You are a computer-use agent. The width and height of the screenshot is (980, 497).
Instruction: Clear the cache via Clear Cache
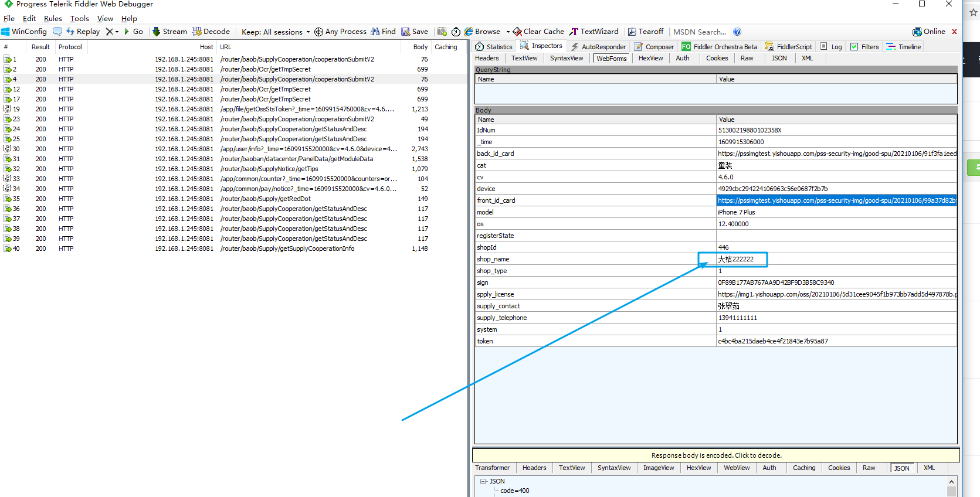click(x=538, y=32)
